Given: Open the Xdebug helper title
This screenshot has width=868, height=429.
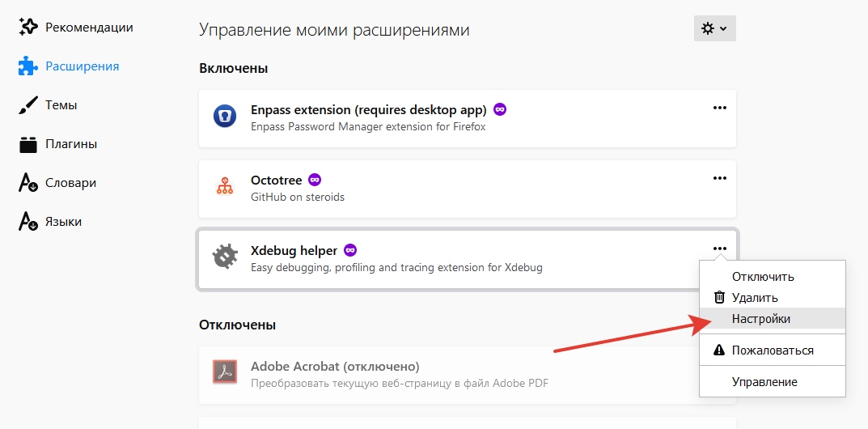Looking at the screenshot, I should point(294,250).
